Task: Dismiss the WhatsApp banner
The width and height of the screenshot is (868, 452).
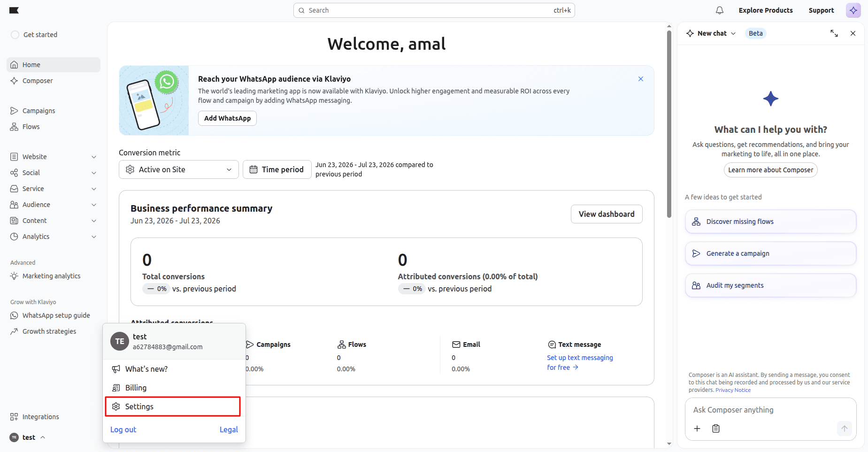Action: (x=641, y=79)
